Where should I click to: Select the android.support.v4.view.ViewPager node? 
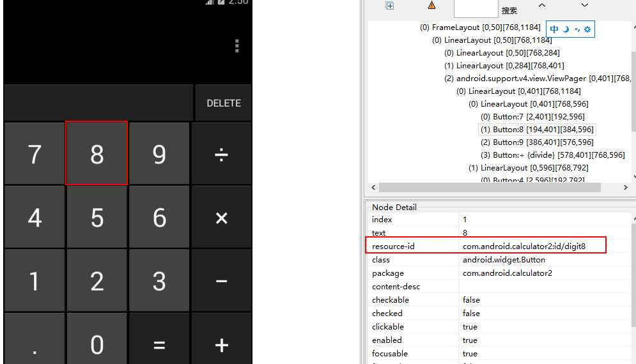(x=538, y=79)
